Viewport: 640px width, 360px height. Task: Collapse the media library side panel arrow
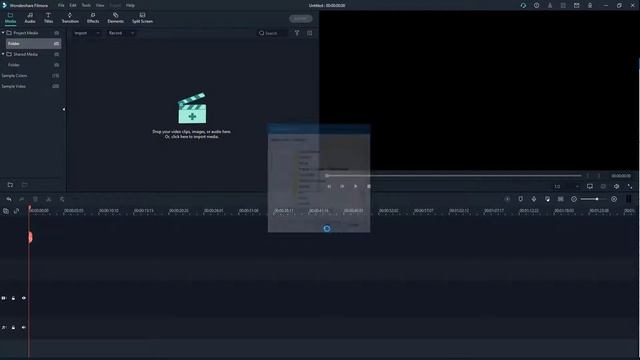(64, 109)
